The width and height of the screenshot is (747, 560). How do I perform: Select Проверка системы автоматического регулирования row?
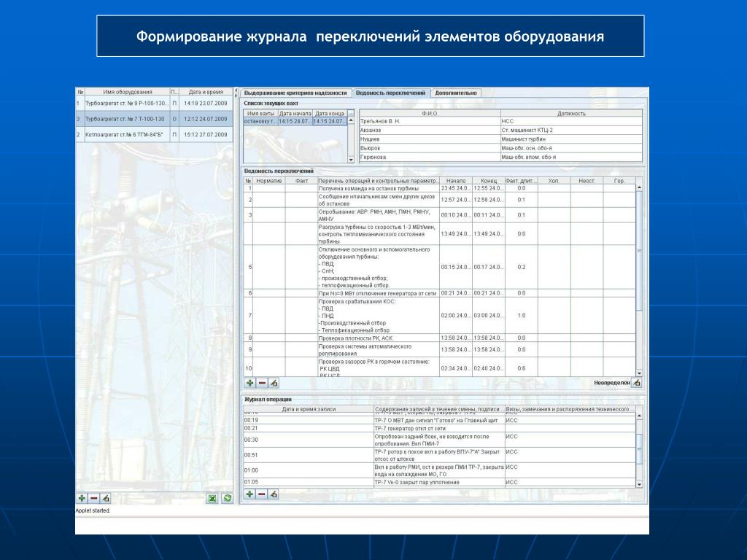point(440,349)
